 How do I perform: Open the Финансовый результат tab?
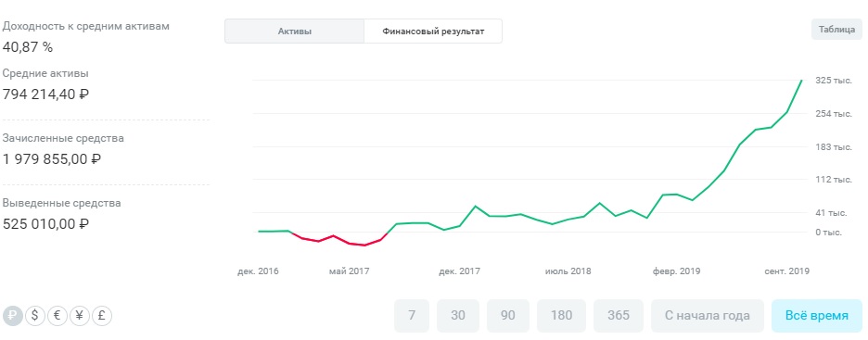coord(433,31)
